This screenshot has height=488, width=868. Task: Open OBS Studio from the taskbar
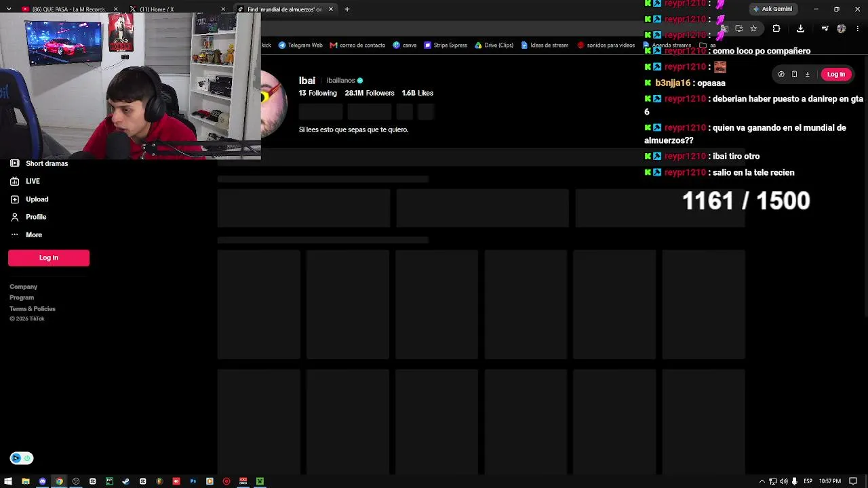[76, 481]
